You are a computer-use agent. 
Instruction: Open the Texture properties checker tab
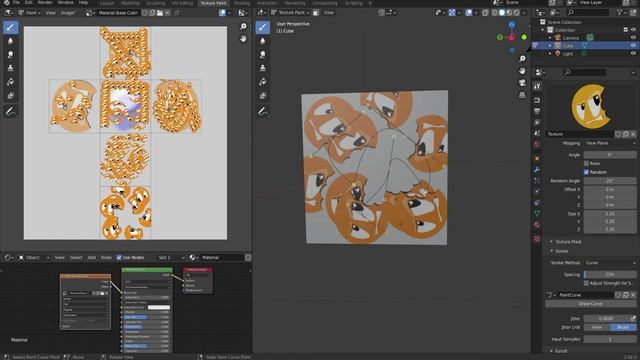537,239
